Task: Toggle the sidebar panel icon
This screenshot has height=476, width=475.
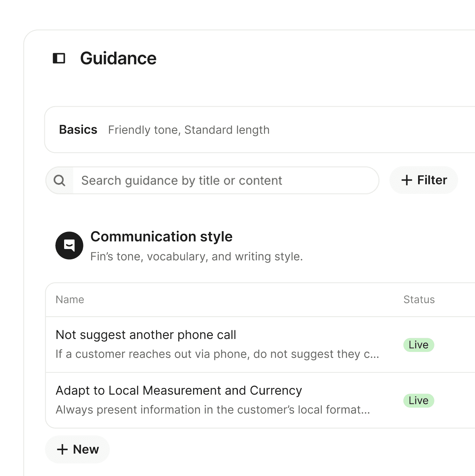Action: click(x=59, y=58)
